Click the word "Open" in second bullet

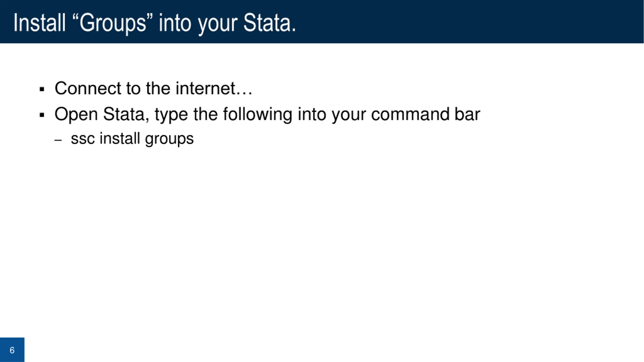76,115
